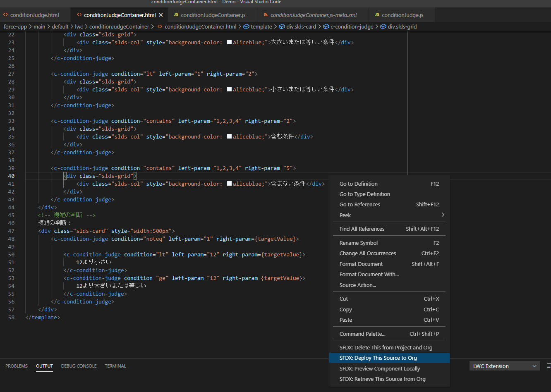Click condition="noteq" attribute on line 48
This screenshot has width=551, height=392.
coord(138,239)
